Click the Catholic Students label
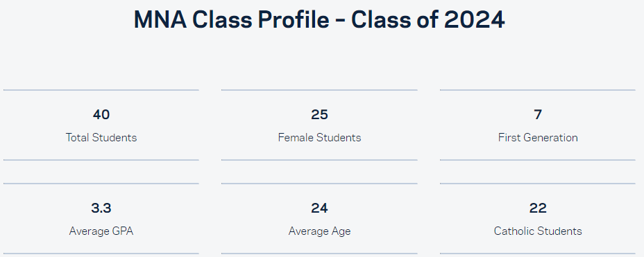Viewport: 644px width, 257px height. [x=538, y=231]
